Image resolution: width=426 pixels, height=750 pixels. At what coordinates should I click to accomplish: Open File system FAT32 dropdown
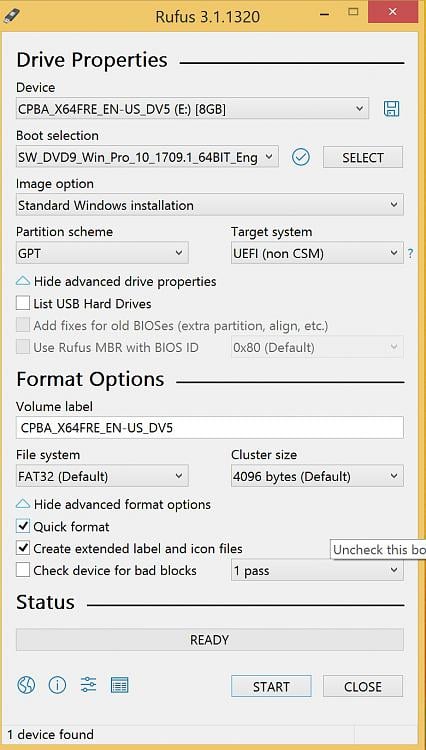click(102, 476)
